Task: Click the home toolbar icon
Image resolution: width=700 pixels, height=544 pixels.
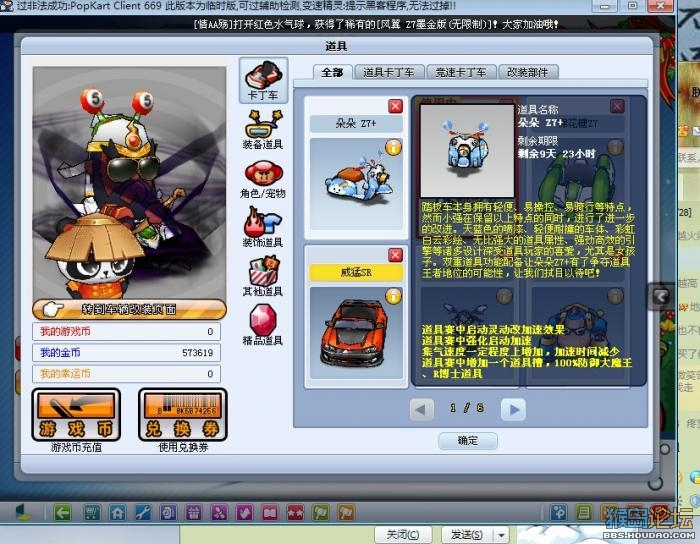Action: pos(117,513)
